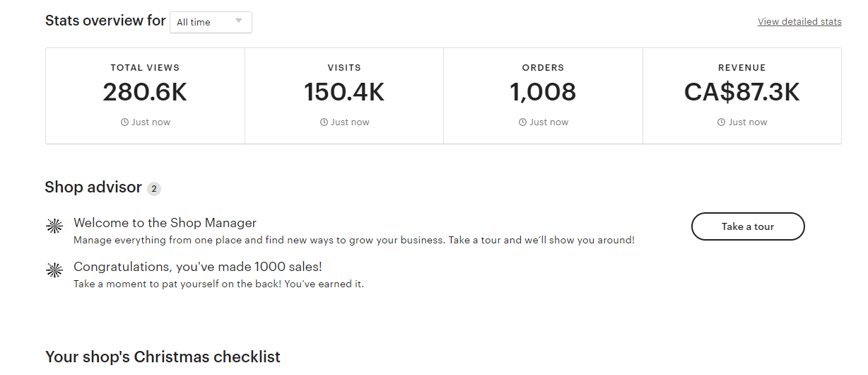The image size is (868, 375).
Task: Click the clock icon under Visits
Action: click(x=324, y=122)
